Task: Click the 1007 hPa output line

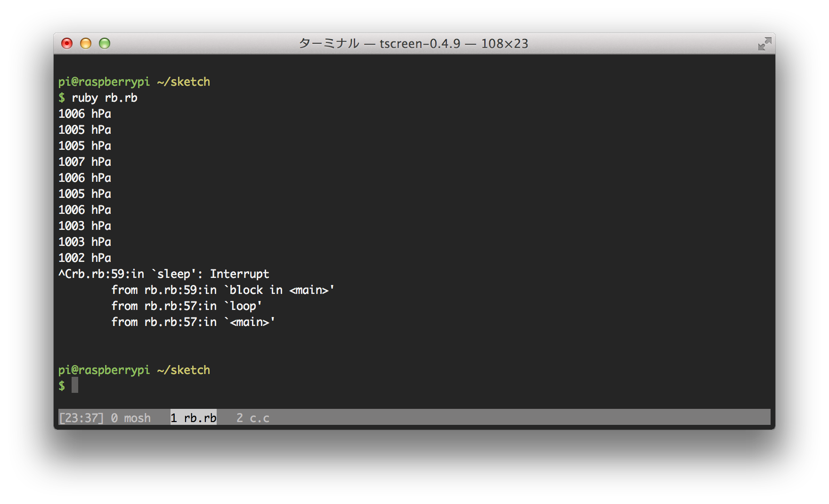Action: (85, 162)
